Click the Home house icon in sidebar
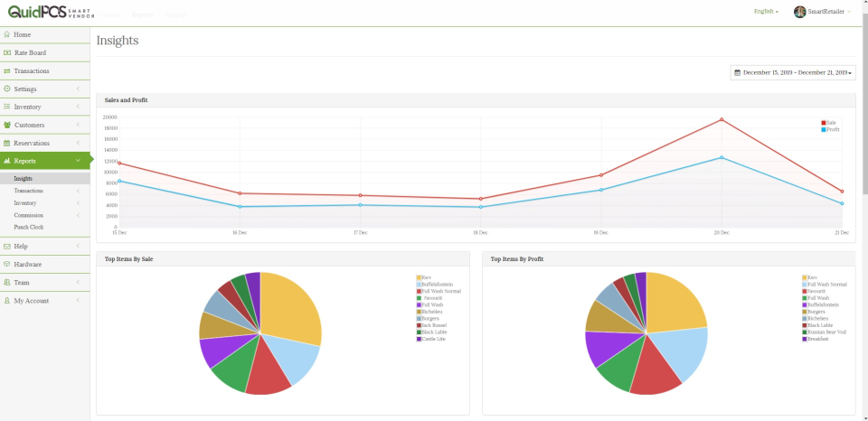Viewport: 868px width, 421px height. tap(6, 34)
